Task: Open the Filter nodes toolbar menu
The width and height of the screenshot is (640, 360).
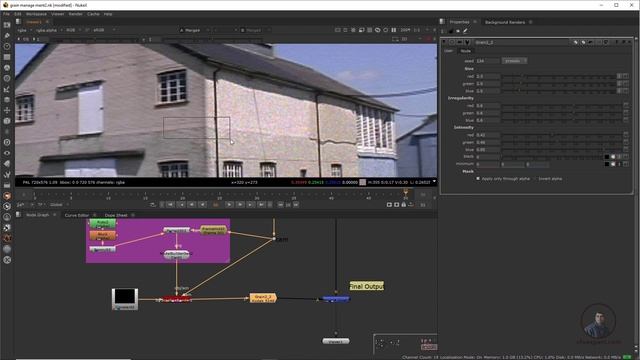Action: [x=7, y=78]
